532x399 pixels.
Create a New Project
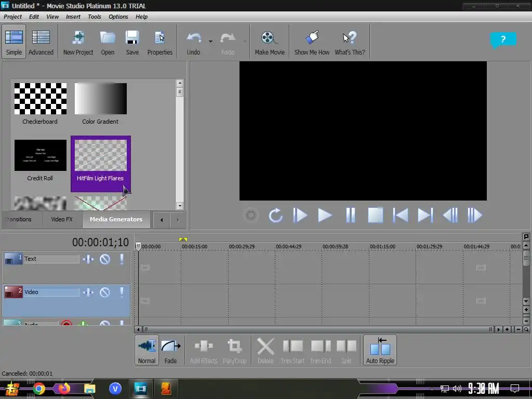click(x=78, y=42)
